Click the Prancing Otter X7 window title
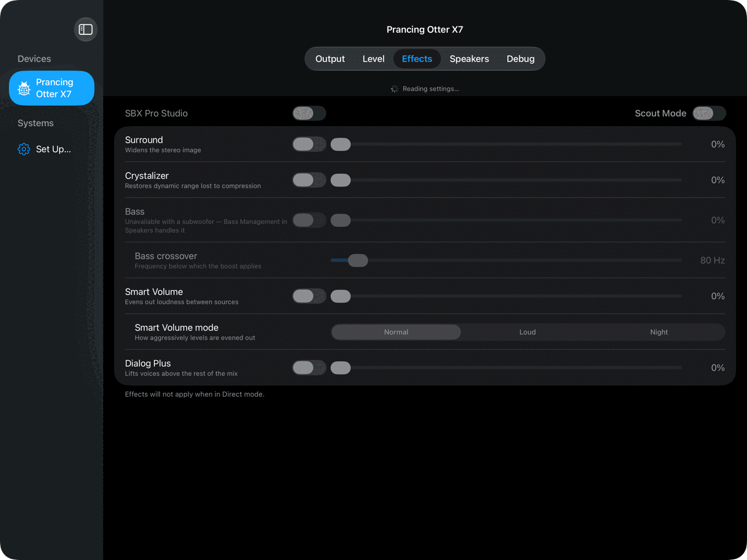 click(x=425, y=29)
